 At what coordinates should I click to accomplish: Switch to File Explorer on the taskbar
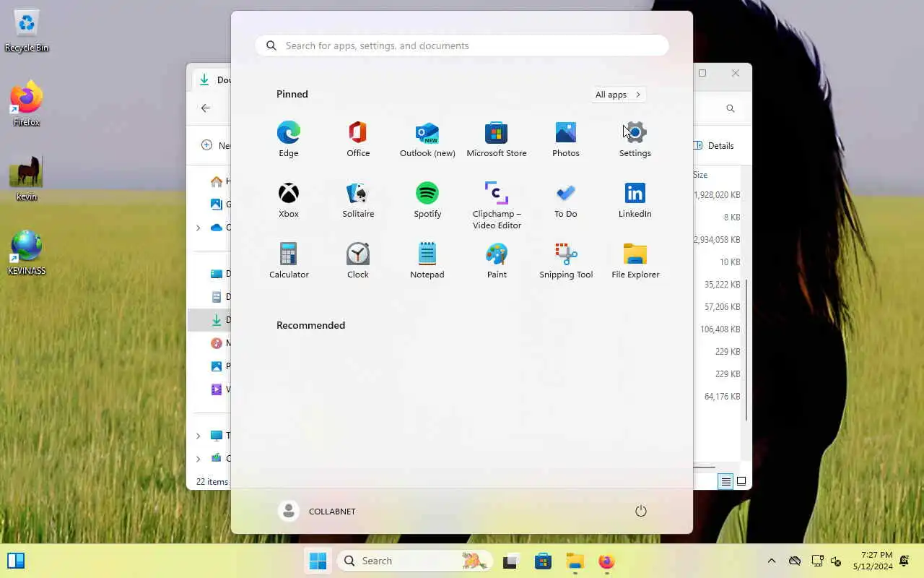coord(575,561)
